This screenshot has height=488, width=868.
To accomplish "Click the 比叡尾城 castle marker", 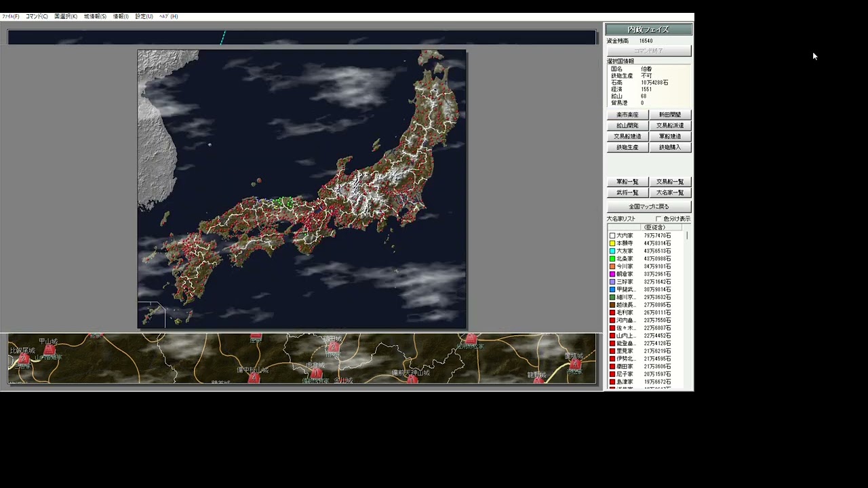I will pyautogui.click(x=24, y=358).
